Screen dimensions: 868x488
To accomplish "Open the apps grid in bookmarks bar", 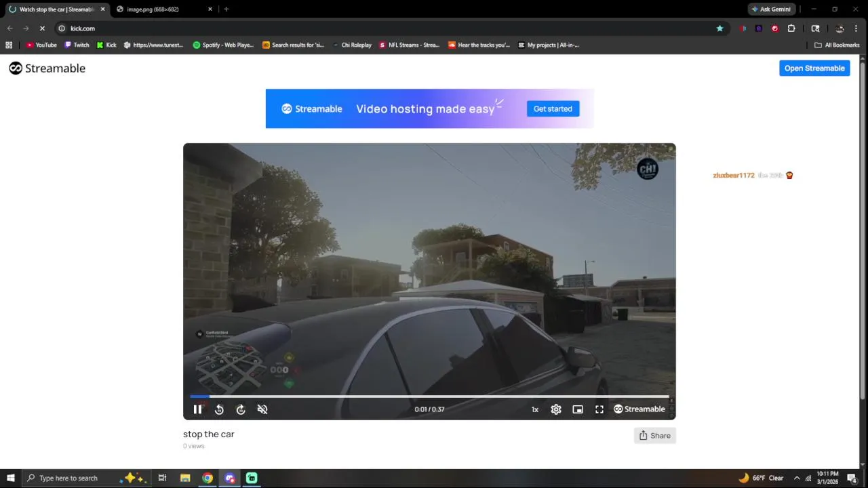I will point(9,45).
